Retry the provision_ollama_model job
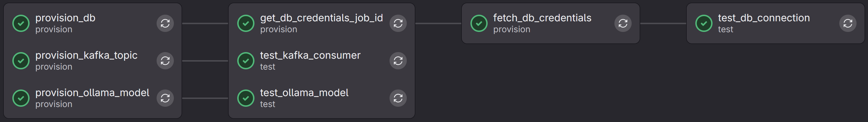The image size is (868, 122). (165, 98)
